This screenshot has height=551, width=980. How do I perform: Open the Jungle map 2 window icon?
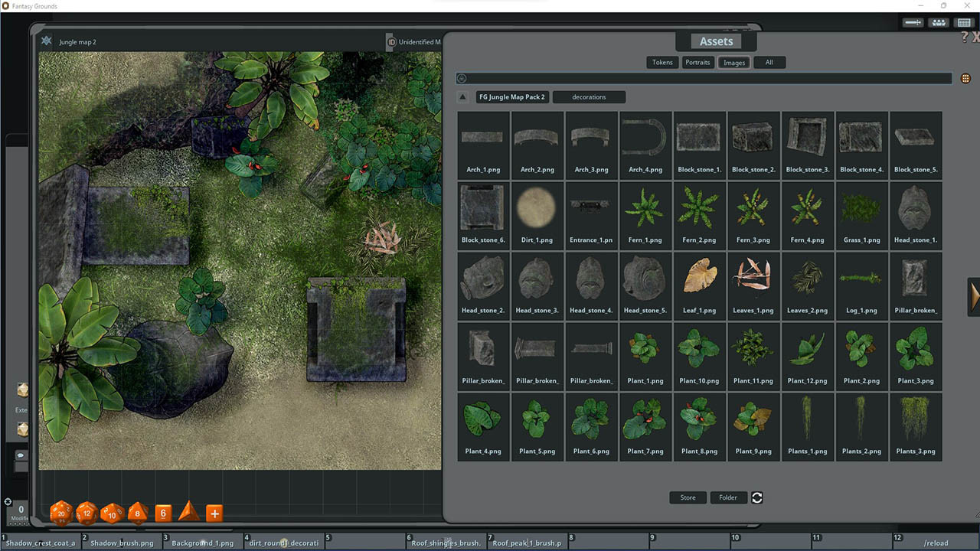(x=47, y=41)
